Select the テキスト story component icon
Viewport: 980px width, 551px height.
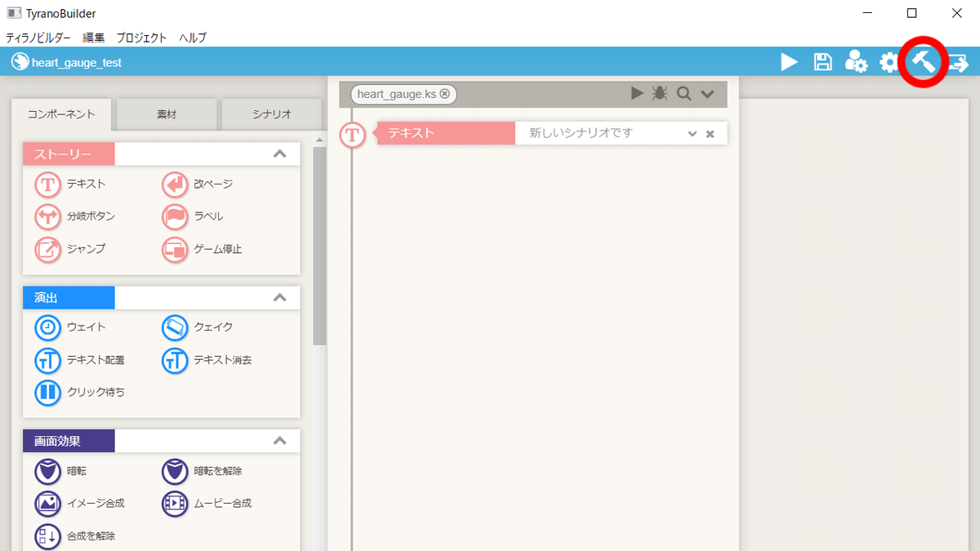pos(48,184)
